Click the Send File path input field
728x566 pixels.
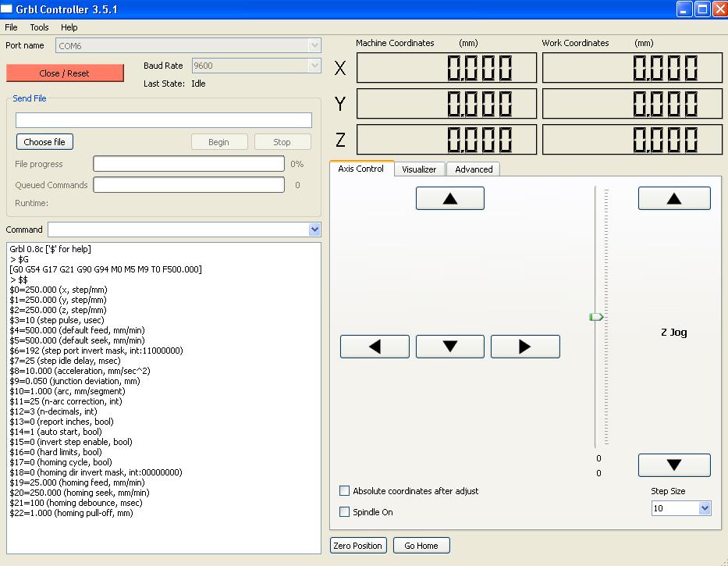pos(164,120)
